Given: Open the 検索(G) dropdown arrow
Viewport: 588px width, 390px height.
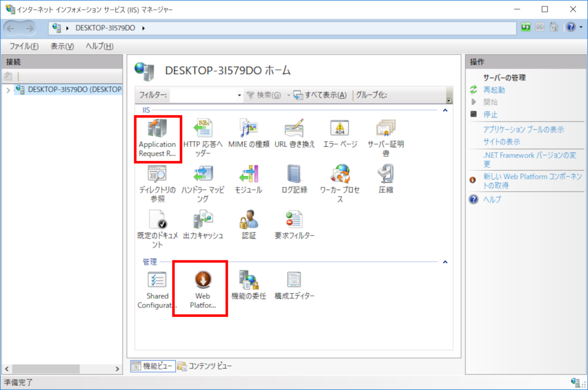Looking at the screenshot, I should point(289,95).
